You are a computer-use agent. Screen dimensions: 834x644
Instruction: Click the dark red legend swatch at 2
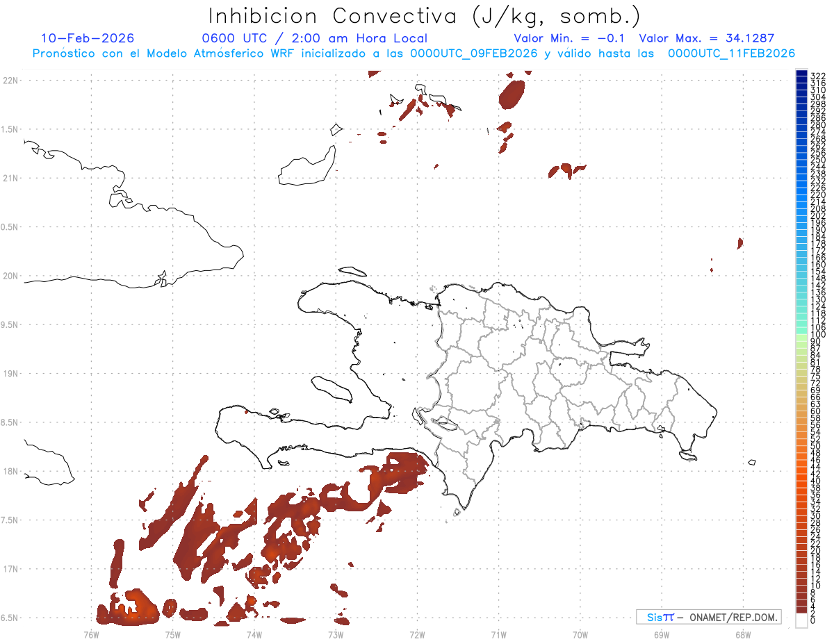pyautogui.click(x=801, y=609)
